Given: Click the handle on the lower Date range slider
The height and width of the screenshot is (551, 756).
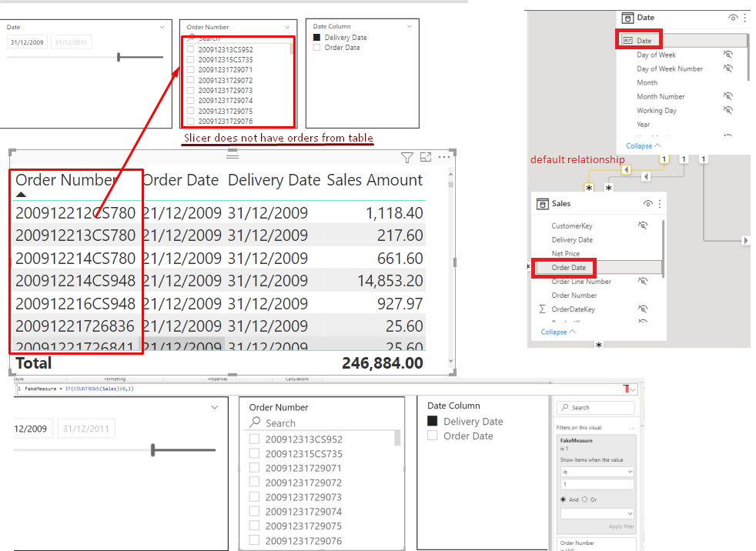Looking at the screenshot, I should tap(153, 449).
